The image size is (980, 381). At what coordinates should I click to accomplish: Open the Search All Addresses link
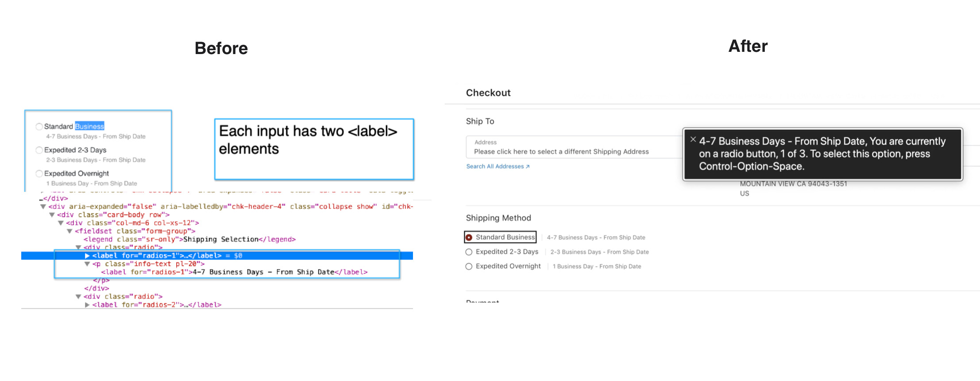pos(495,167)
